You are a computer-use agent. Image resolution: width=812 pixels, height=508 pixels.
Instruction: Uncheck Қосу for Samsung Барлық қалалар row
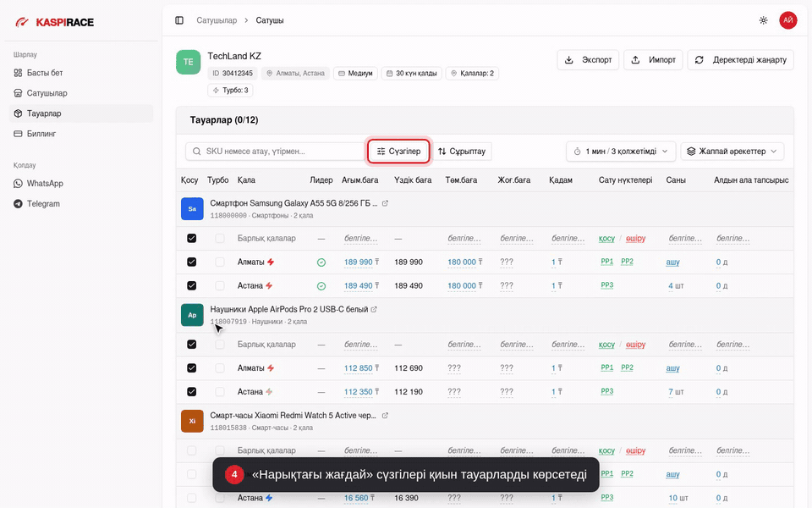click(x=192, y=239)
